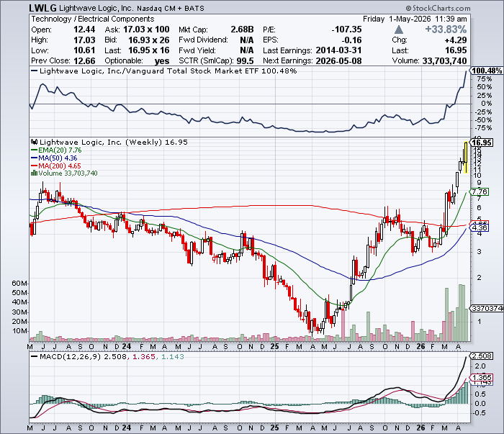Click the MA(200) 4.65 legend entry
This screenshot has width=504, height=434.
(x=56, y=166)
